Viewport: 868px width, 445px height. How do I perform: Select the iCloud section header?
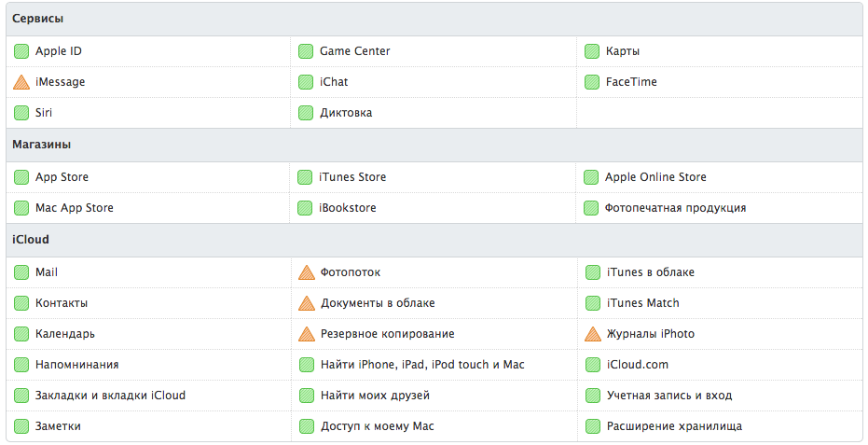(x=31, y=240)
